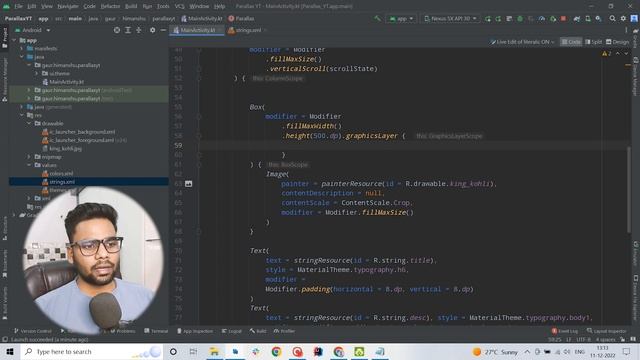The image size is (640, 360).
Task: Click Select Opened File target icon
Action: 117,30
